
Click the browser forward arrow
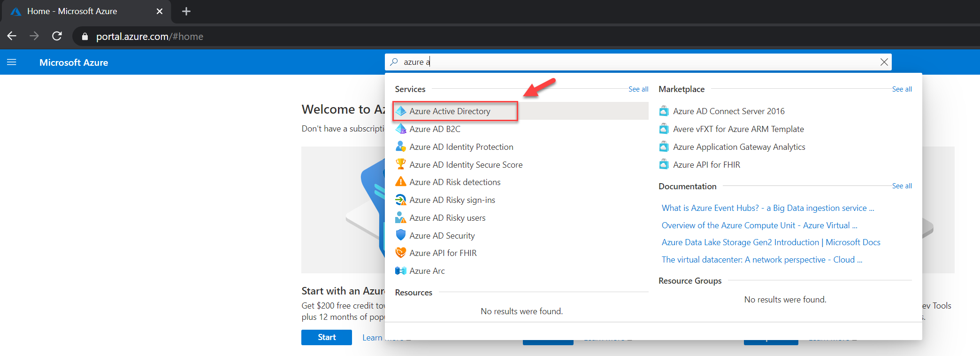coord(34,36)
